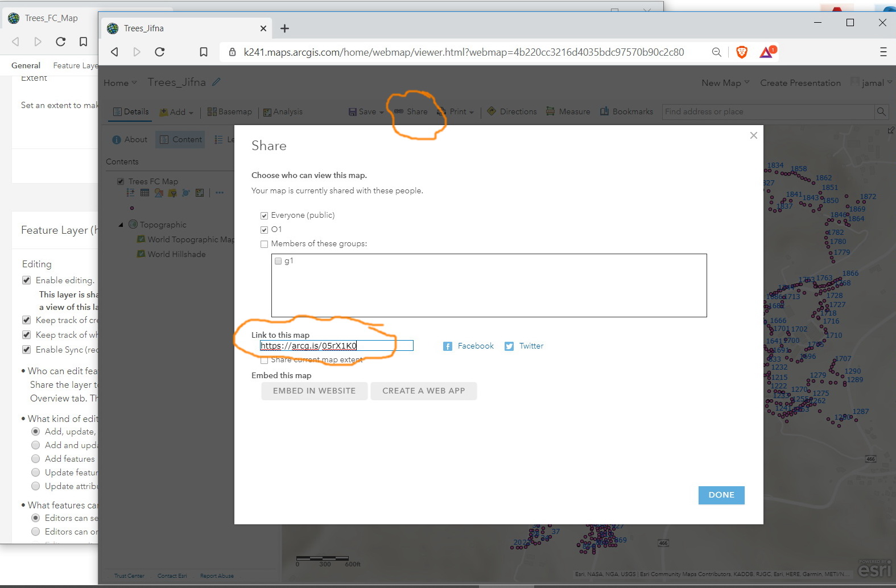
Task: Click the Share toolbar button
Action: [x=411, y=112]
